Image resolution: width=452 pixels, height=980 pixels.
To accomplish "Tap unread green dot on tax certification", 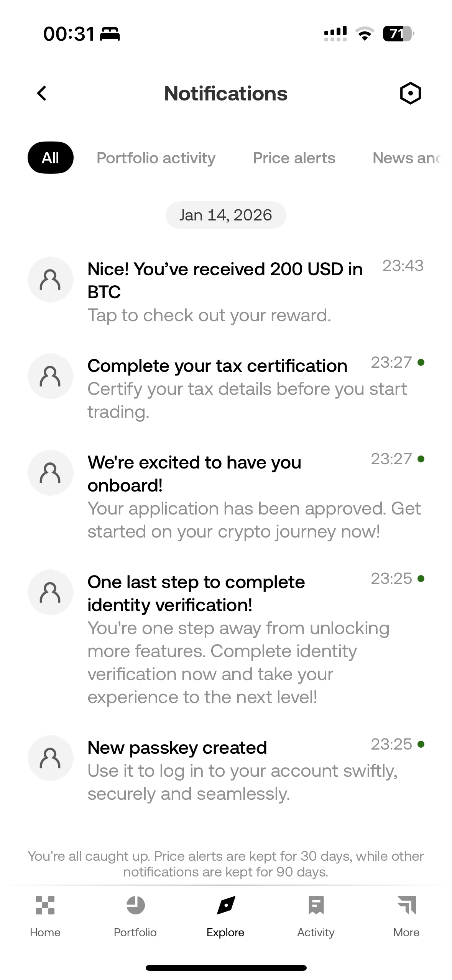I will coord(421,362).
